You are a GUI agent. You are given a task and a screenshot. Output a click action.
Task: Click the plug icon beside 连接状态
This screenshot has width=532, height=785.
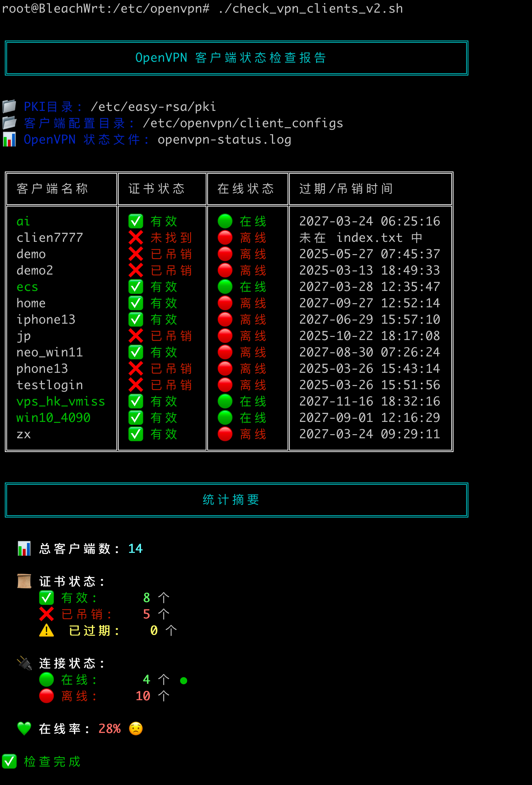24,663
